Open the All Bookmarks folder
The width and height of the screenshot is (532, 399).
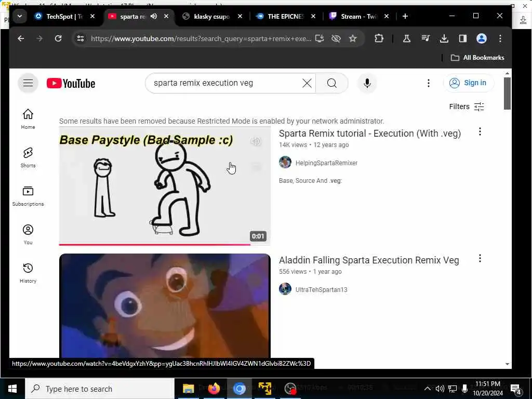pyautogui.click(x=477, y=58)
